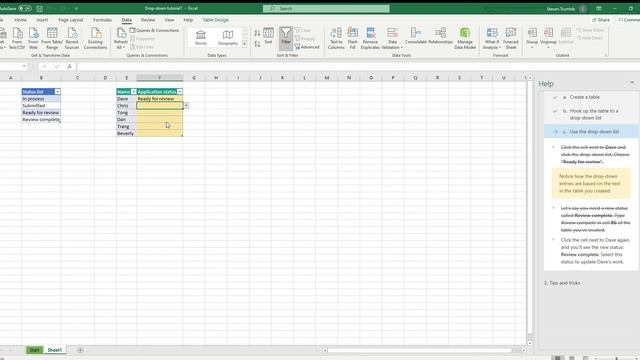The height and width of the screenshot is (360, 640).
Task: Select the Geography data type
Action: click(x=228, y=38)
